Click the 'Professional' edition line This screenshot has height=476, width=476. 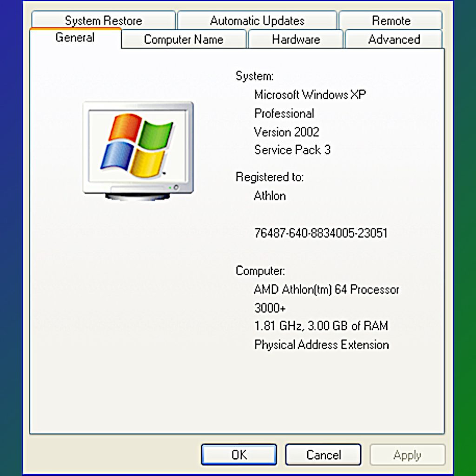284,113
